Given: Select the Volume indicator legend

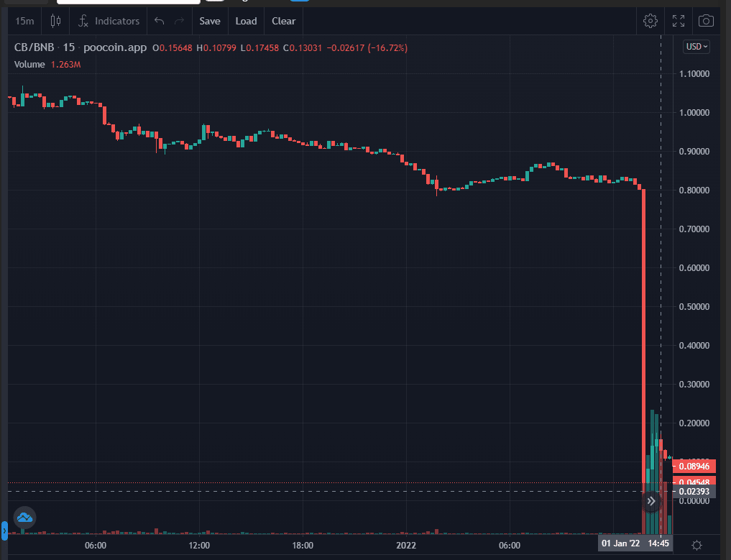Looking at the screenshot, I should [30, 65].
